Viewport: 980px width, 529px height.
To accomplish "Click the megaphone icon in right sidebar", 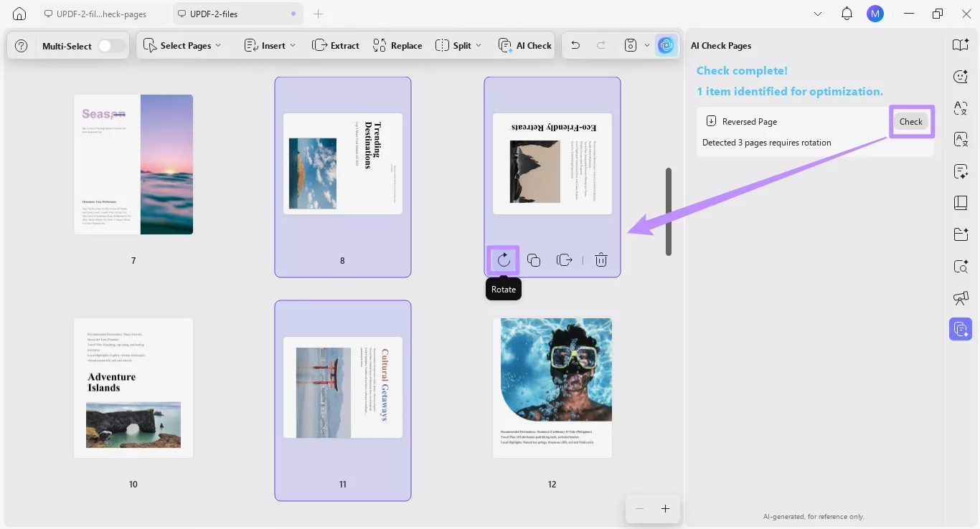I will point(961,297).
